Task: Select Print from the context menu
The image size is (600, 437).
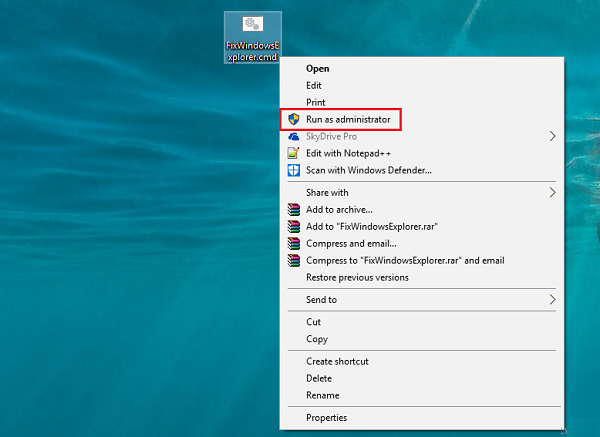Action: (x=316, y=103)
